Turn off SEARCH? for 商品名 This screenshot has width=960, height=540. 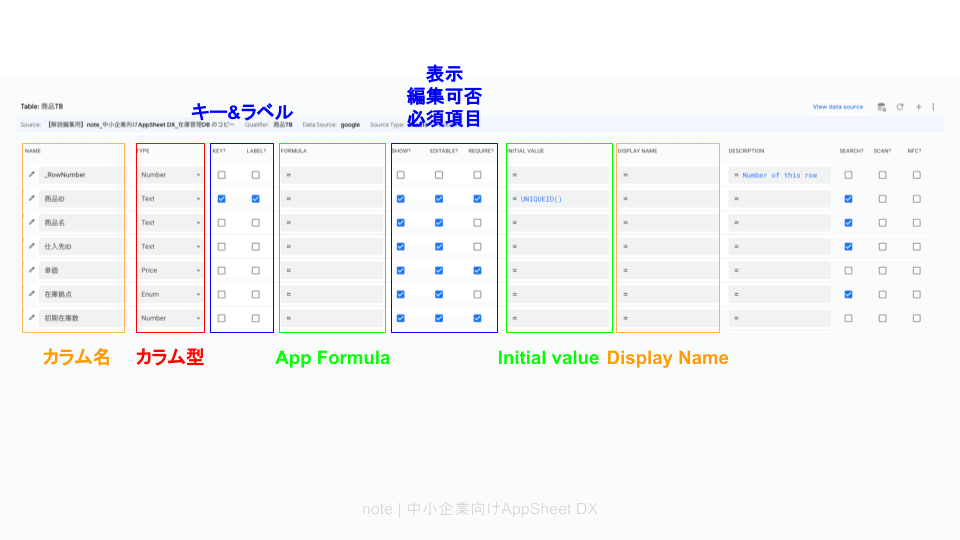tap(848, 223)
